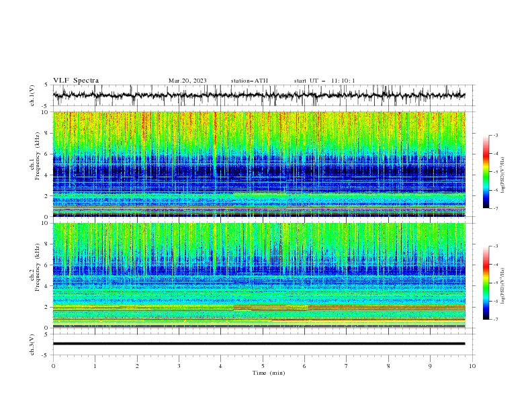Click the ch.1(V) axis tick "5"

click(46, 85)
